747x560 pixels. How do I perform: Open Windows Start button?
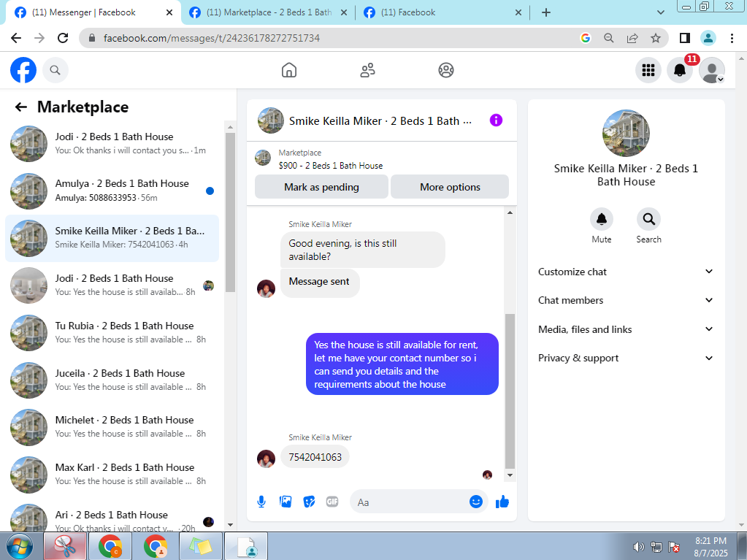pyautogui.click(x=19, y=547)
